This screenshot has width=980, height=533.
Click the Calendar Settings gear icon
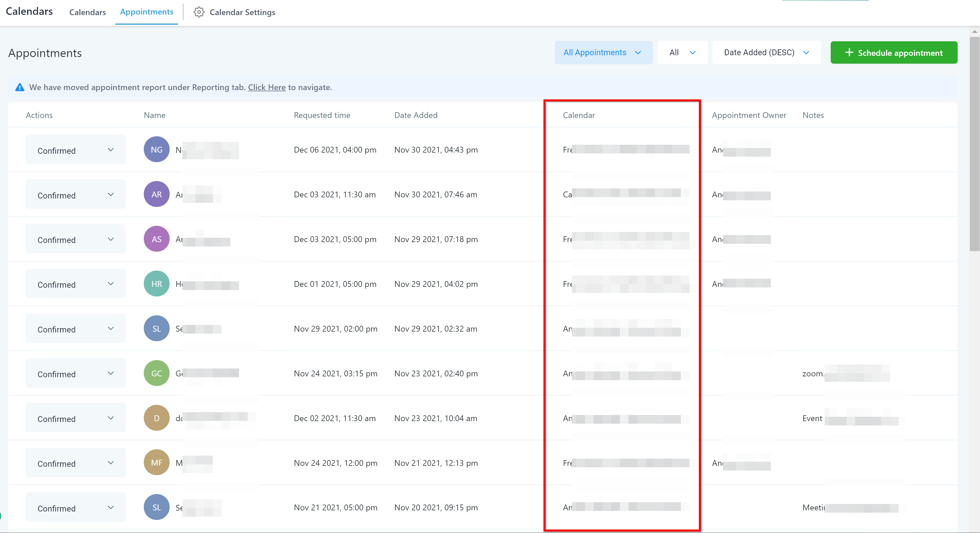coord(199,12)
